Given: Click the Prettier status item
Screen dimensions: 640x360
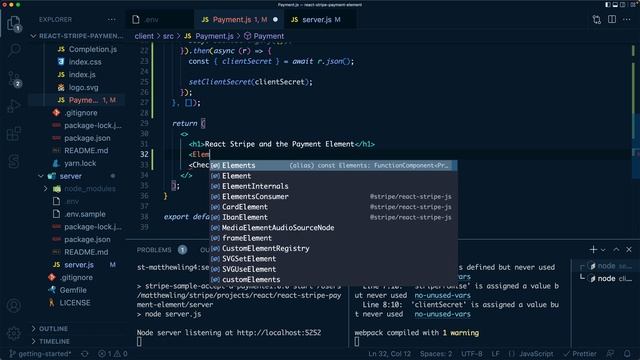Looking at the screenshot, I should click(580, 354).
